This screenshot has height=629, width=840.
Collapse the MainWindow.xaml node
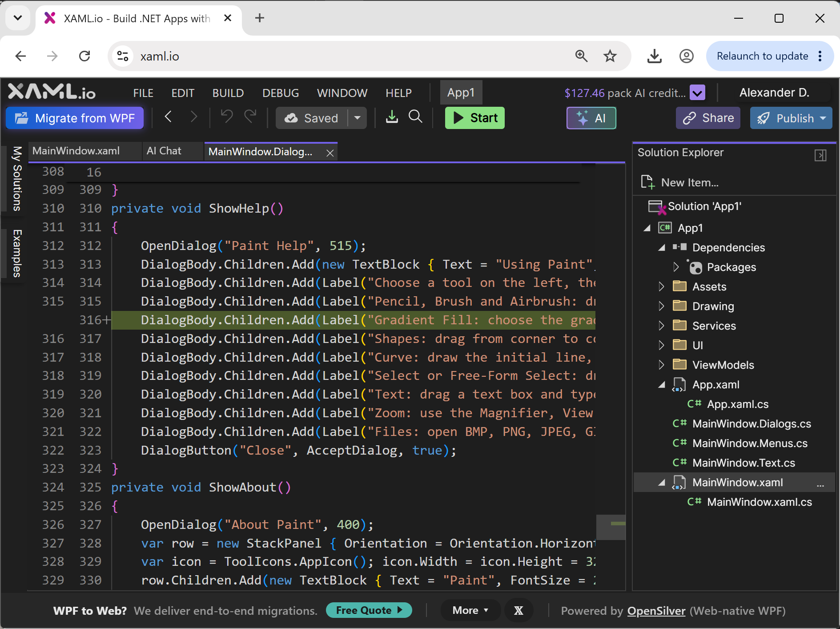click(x=662, y=483)
